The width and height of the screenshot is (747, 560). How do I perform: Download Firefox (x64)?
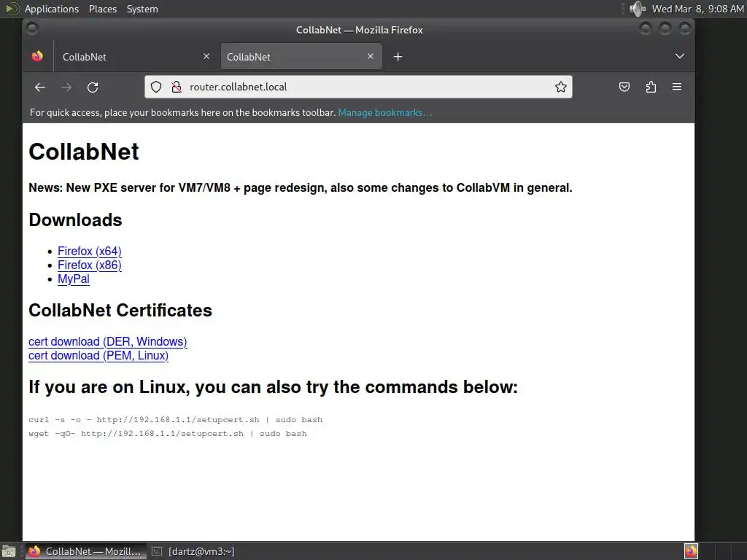tap(90, 251)
